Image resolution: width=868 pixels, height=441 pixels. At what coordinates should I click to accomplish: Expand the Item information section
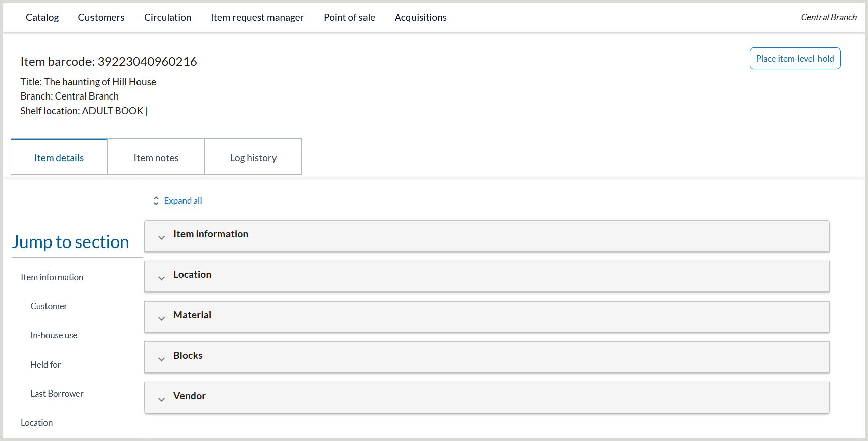(x=210, y=234)
